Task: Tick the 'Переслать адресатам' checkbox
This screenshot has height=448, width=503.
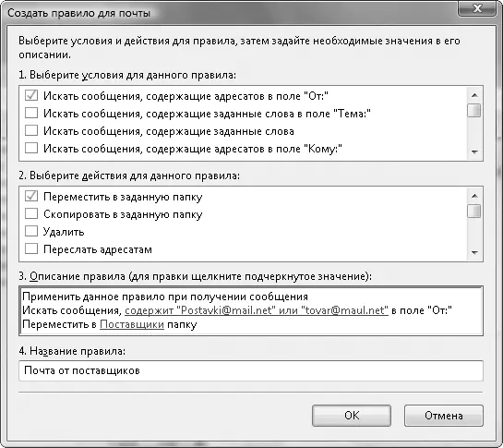Action: (31, 248)
